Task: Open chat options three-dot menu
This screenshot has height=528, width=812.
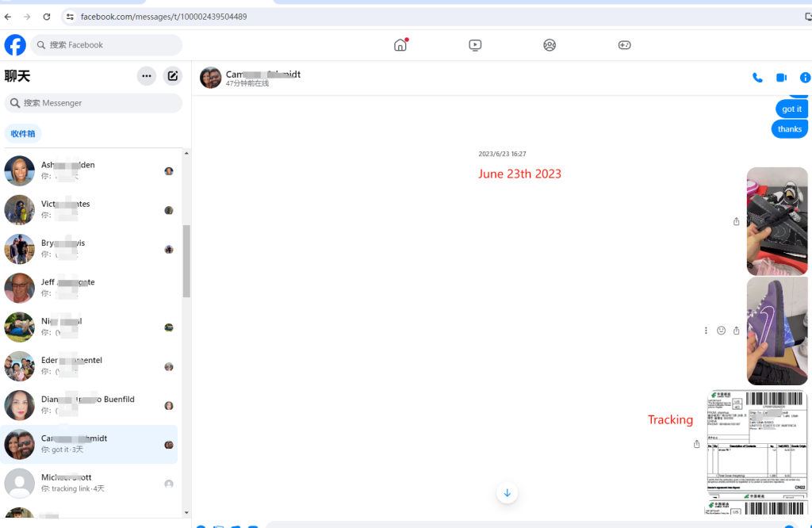Action: [x=146, y=76]
